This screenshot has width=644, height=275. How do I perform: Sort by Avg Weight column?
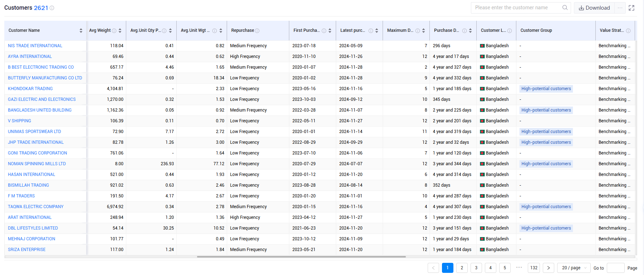point(120,30)
